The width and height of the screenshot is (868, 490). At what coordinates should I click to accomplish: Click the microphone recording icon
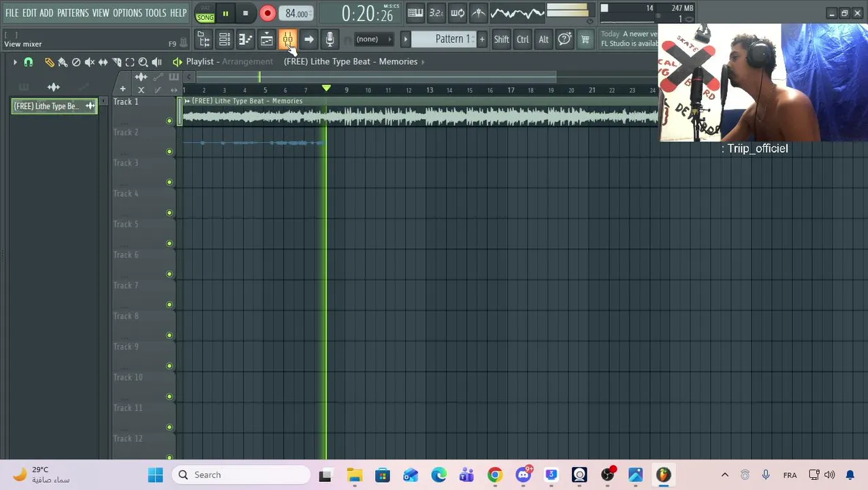(329, 39)
